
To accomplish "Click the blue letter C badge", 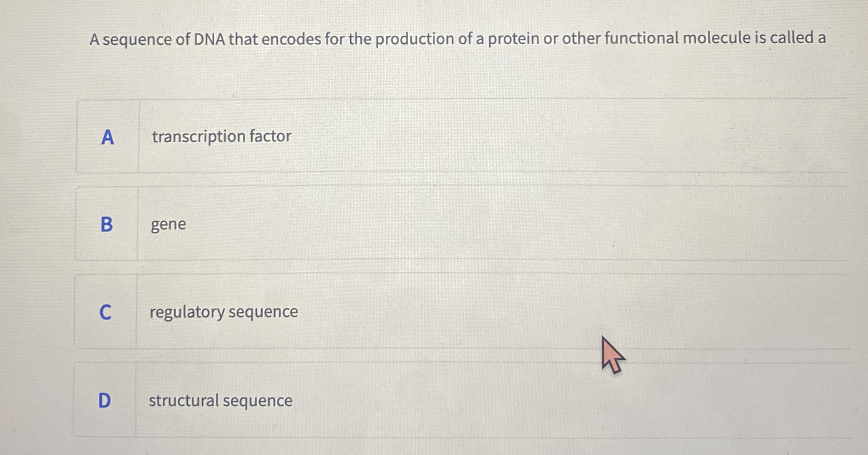I will point(105,312).
